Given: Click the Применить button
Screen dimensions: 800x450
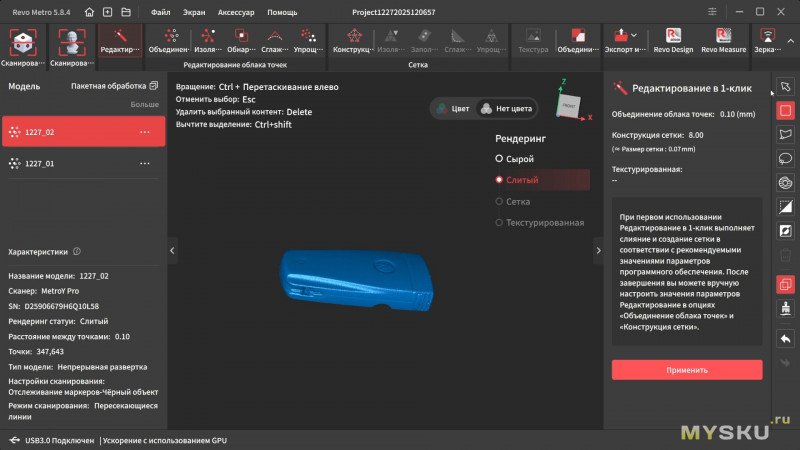Looking at the screenshot, I should [686, 370].
